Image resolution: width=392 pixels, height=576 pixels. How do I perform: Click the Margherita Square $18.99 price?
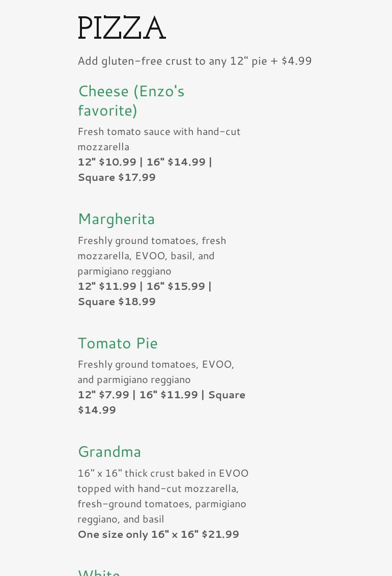click(x=117, y=301)
